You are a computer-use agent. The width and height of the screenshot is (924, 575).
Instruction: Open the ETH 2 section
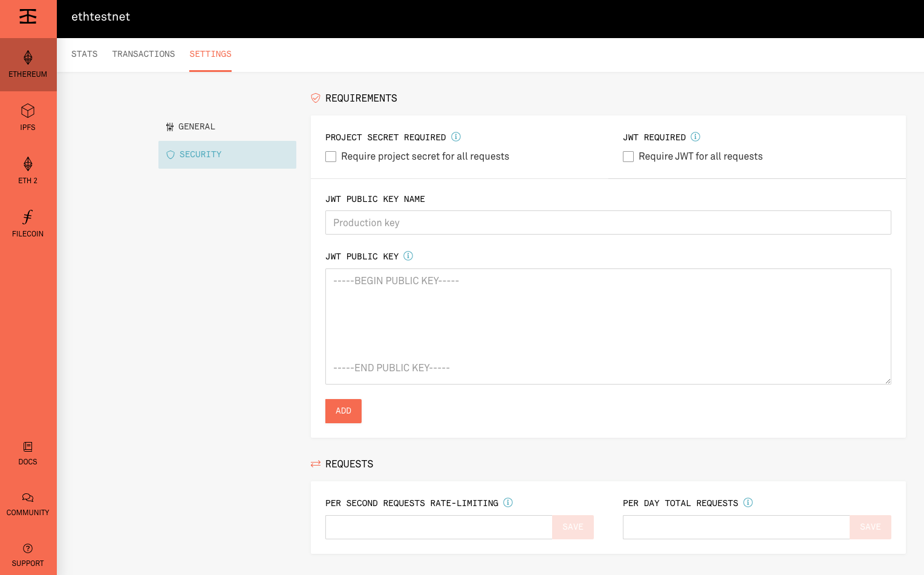(28, 171)
